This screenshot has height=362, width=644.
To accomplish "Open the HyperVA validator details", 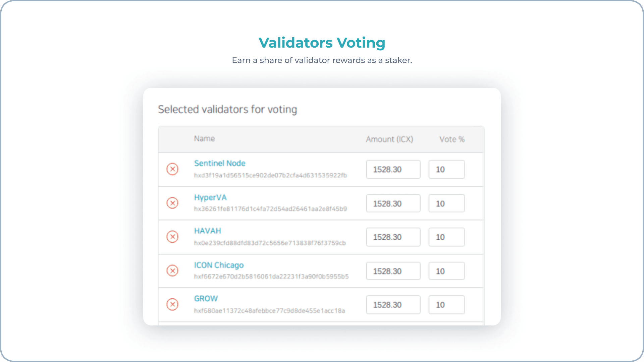I will [210, 197].
